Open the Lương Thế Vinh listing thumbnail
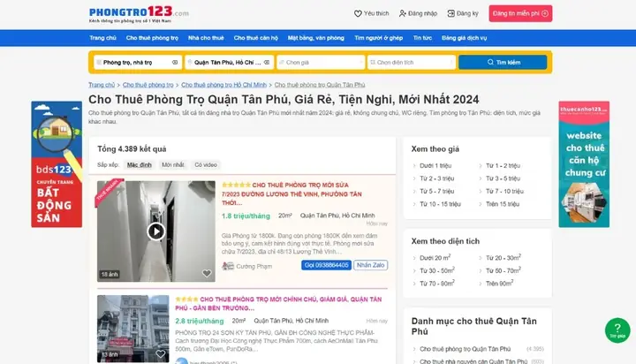 click(x=156, y=231)
